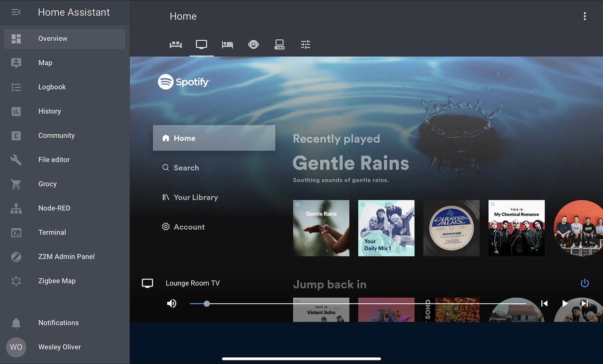Viewport: 603px width, 364px height.
Task: Open the Z2M Admin Panel icon
Action: click(16, 257)
